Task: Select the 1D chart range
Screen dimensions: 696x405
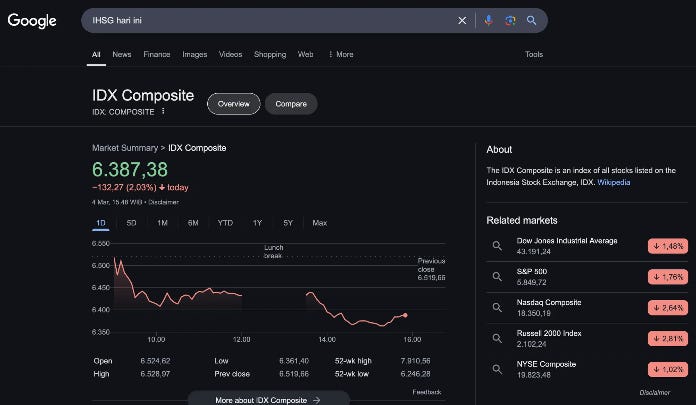Action: pyautogui.click(x=101, y=223)
